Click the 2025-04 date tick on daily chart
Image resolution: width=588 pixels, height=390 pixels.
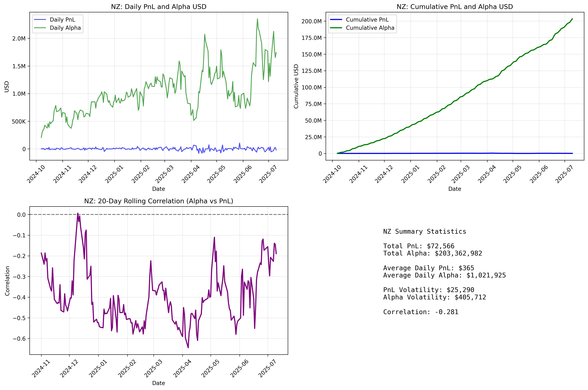coord(191,174)
